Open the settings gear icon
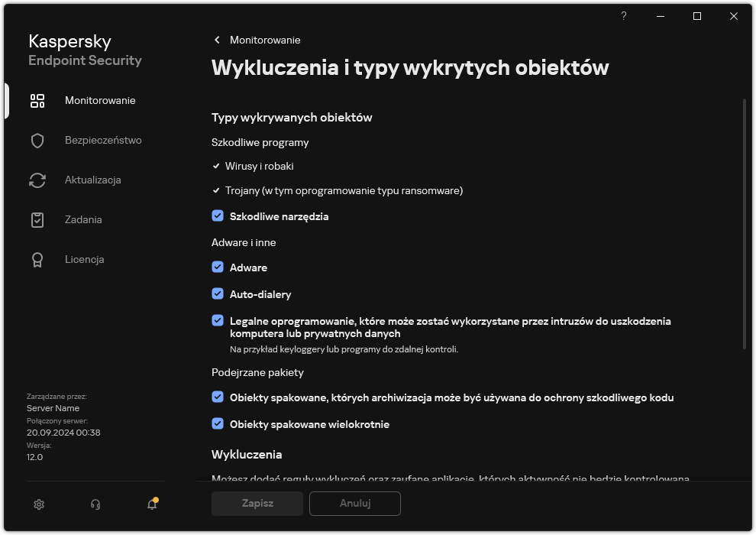Viewport: 756px width, 535px height. click(x=38, y=504)
